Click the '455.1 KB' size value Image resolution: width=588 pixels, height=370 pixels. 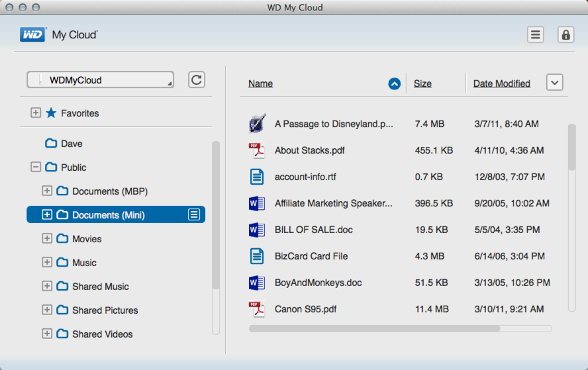[434, 150]
